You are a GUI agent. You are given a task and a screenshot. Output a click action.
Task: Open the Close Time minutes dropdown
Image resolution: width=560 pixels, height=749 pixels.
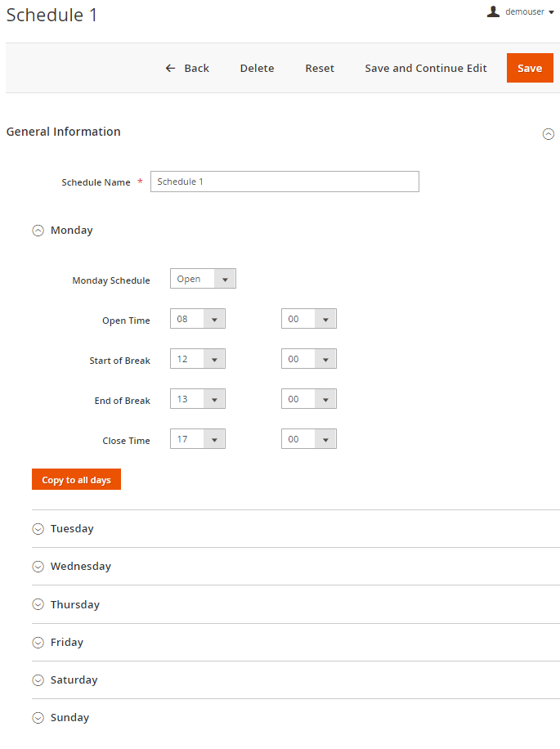point(308,439)
